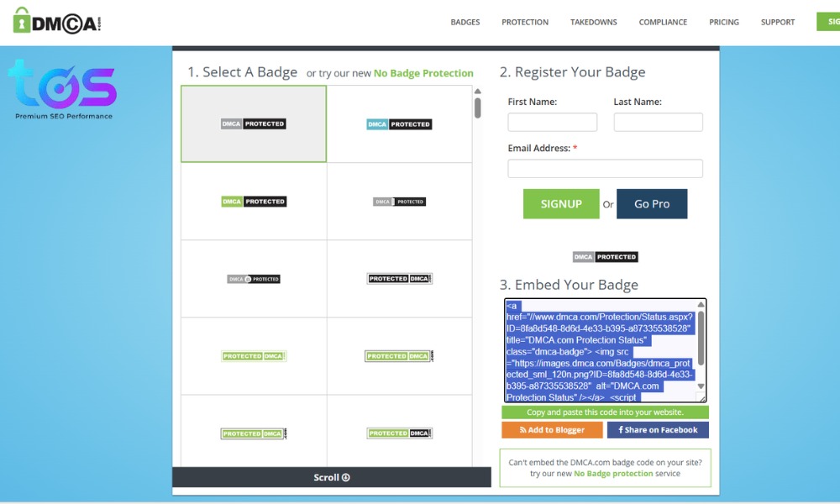840x504 pixels.
Task: Select the gray DMCA Protected badge
Action: (x=254, y=124)
